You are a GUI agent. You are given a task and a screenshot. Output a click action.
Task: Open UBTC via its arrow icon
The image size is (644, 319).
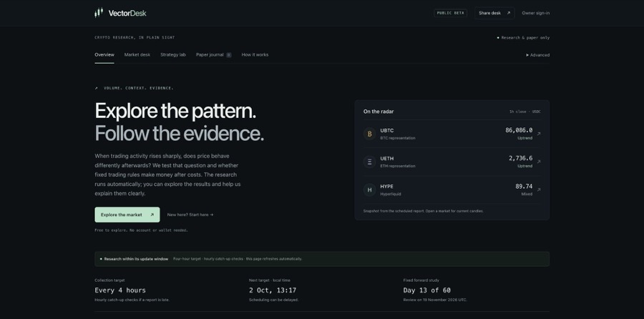click(x=539, y=134)
